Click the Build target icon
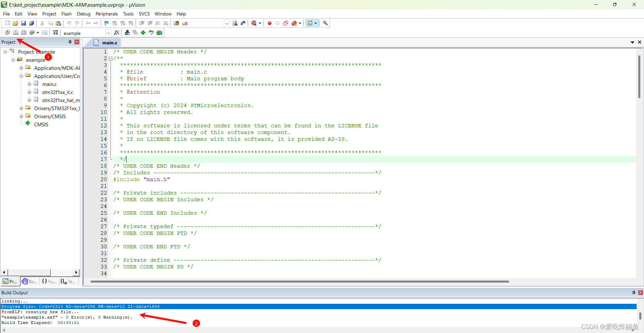644x333 pixels. tap(15, 33)
